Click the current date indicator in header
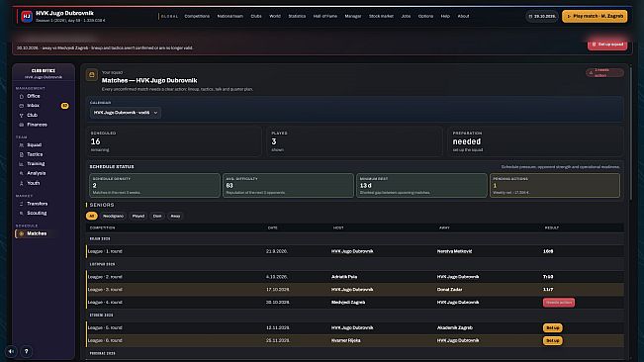 (x=542, y=17)
